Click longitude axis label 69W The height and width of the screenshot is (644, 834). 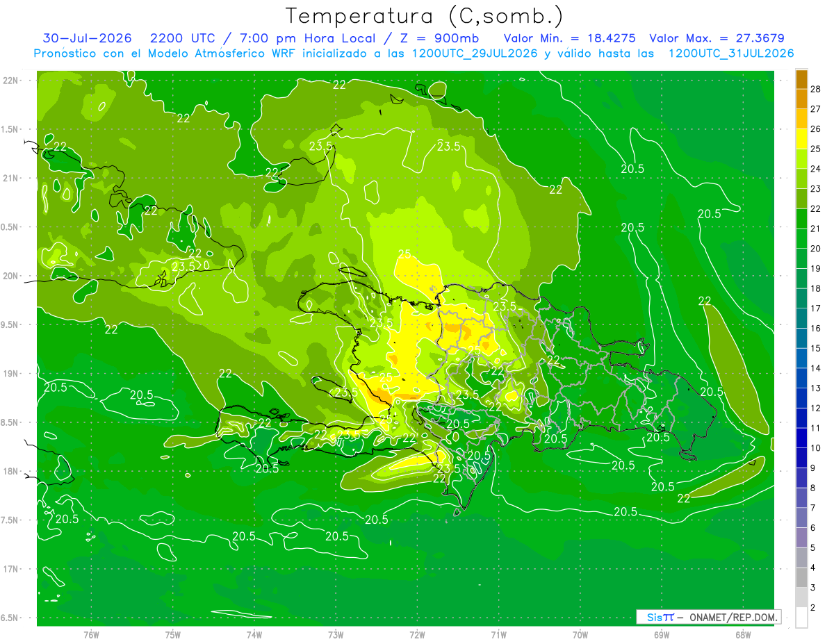coord(661,634)
